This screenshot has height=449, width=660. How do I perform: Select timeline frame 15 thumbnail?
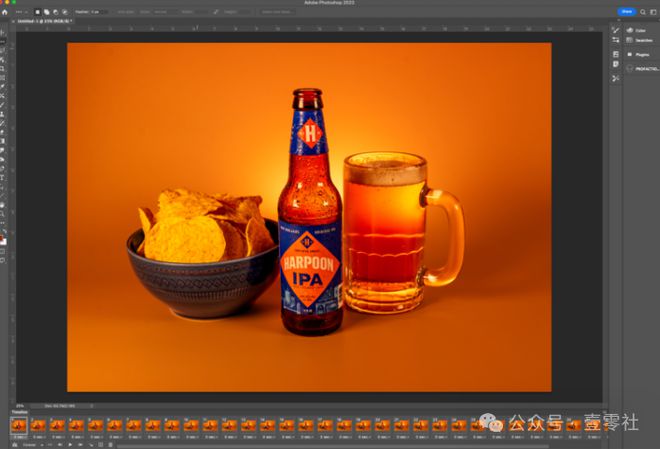pyautogui.click(x=286, y=425)
